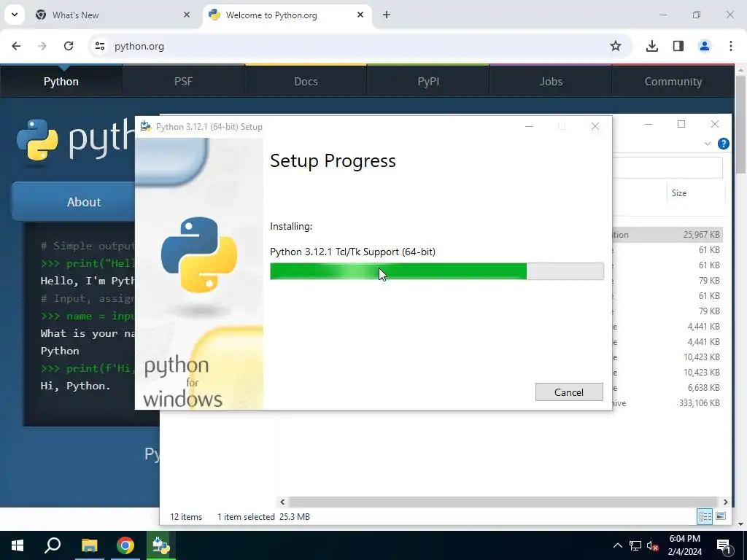
Task: Reload the python.org page
Action: tap(69, 46)
